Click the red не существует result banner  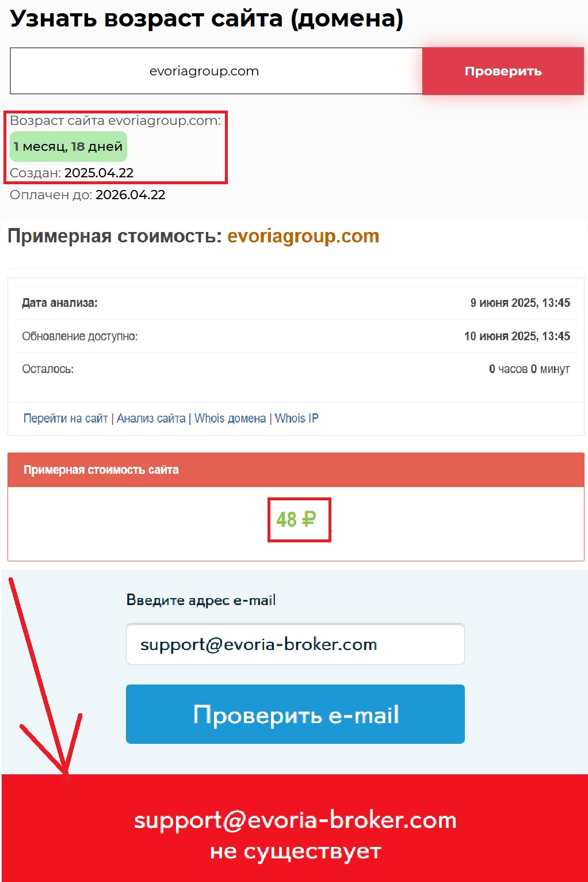[295, 828]
